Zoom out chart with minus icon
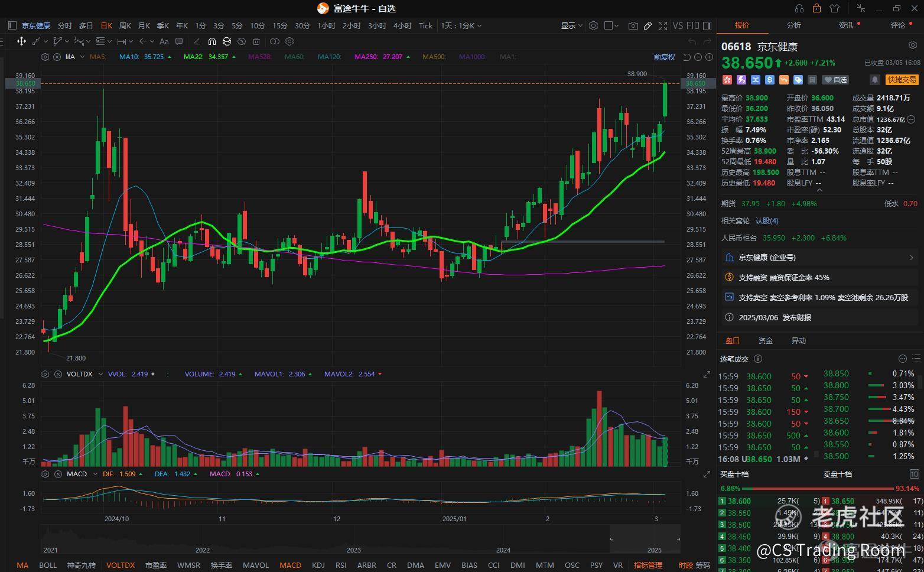Image resolution: width=924 pixels, height=572 pixels. 698,57
